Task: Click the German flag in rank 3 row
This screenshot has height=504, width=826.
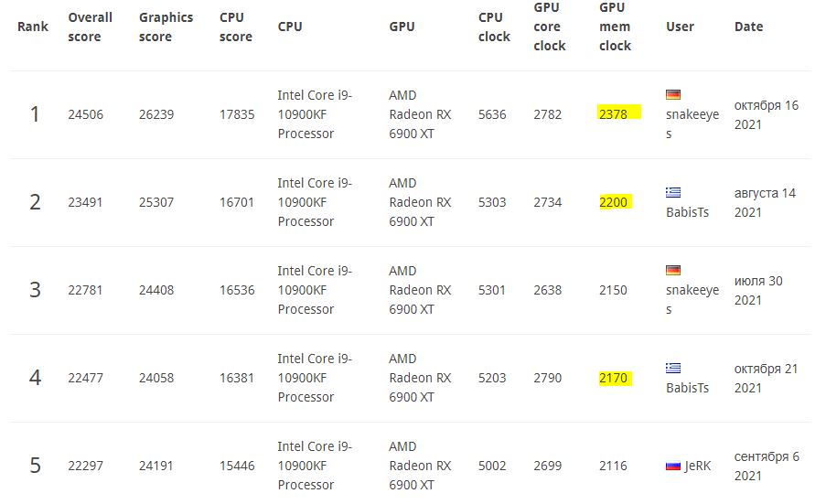Action: [x=673, y=270]
